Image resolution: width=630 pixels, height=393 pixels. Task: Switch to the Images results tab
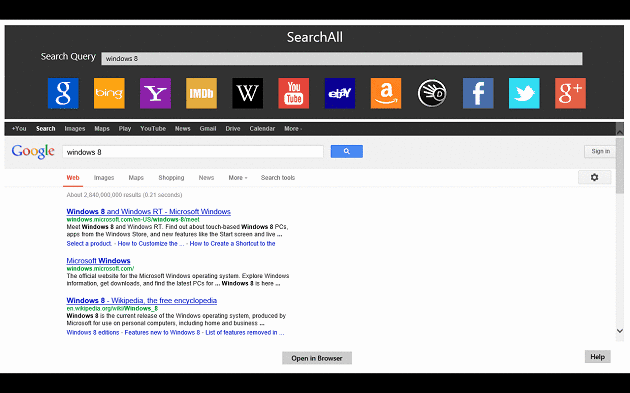[x=104, y=178]
